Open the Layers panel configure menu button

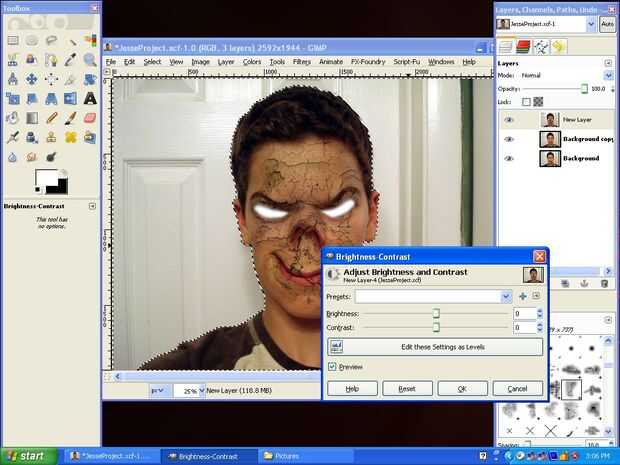click(608, 63)
